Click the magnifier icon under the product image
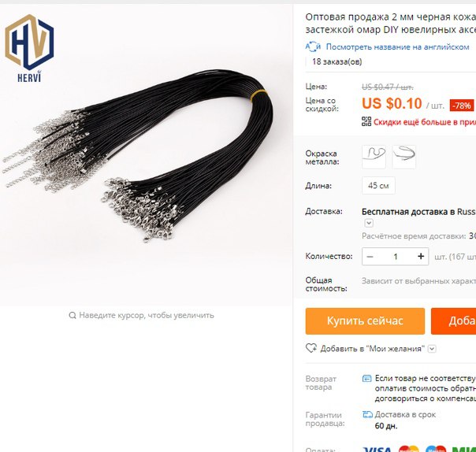Screen dimensions: 476x452 click(73, 315)
